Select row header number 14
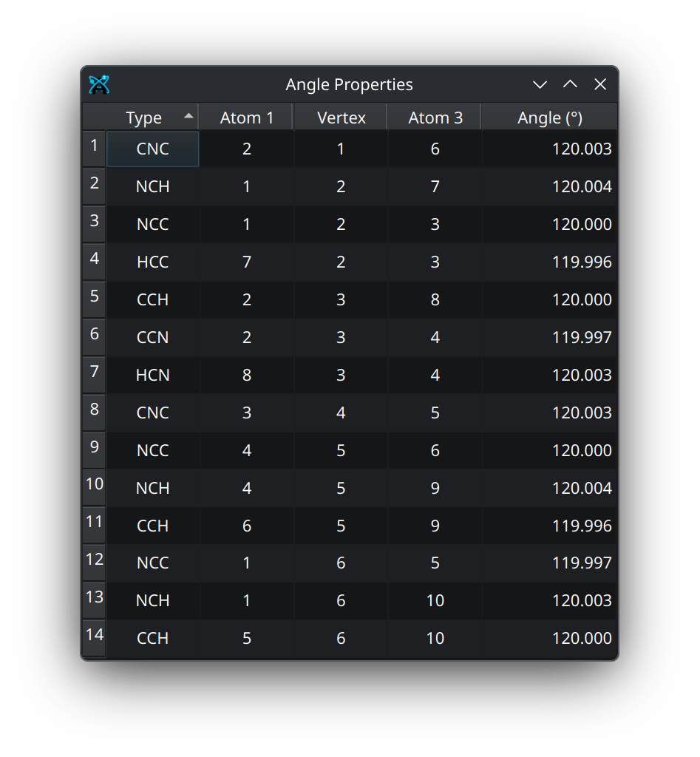This screenshot has width=700, height=757. (x=94, y=635)
